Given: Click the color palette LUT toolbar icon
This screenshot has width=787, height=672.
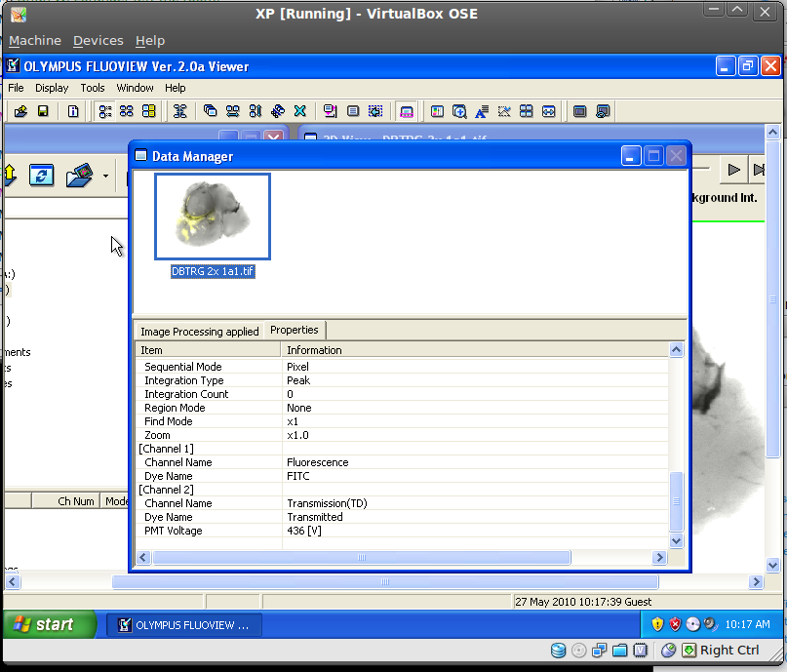Looking at the screenshot, I should [437, 111].
